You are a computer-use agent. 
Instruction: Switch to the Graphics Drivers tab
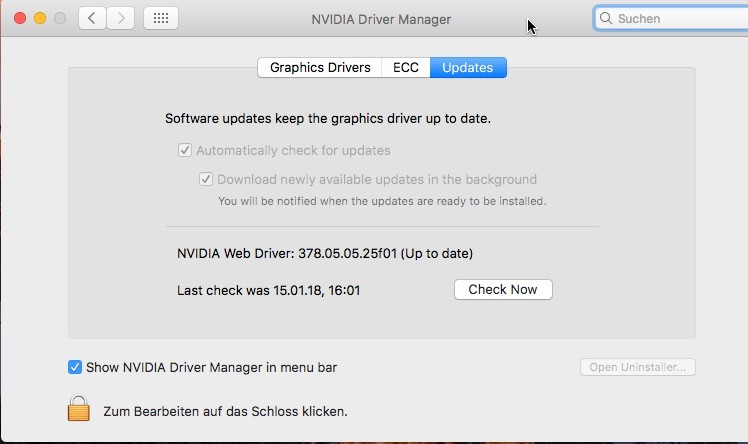coord(320,68)
